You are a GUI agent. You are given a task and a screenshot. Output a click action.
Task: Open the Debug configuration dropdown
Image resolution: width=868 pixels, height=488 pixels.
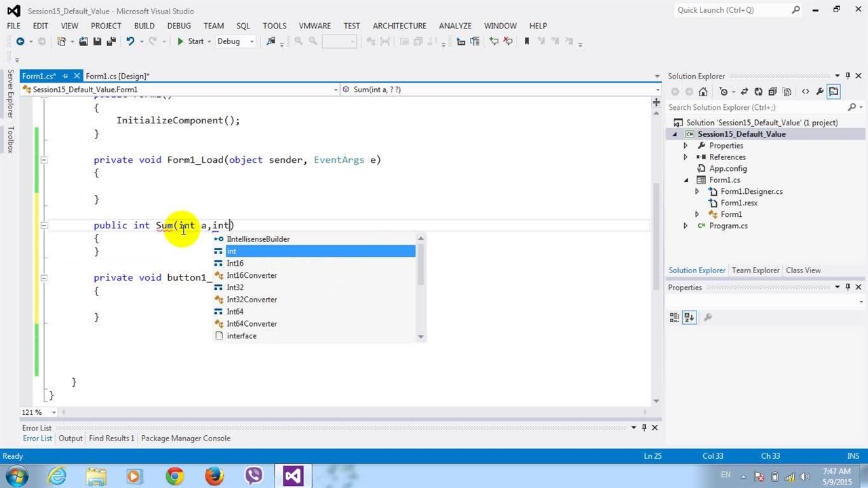(235, 41)
